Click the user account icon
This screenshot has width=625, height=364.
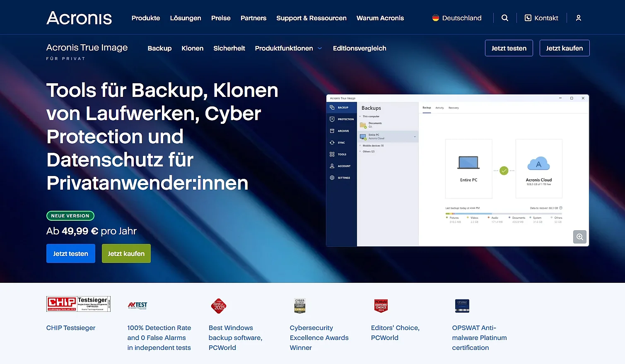click(579, 18)
